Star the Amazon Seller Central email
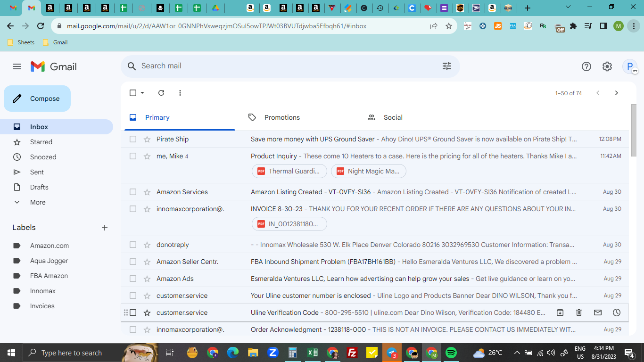The height and width of the screenshot is (362, 644). coord(147,262)
